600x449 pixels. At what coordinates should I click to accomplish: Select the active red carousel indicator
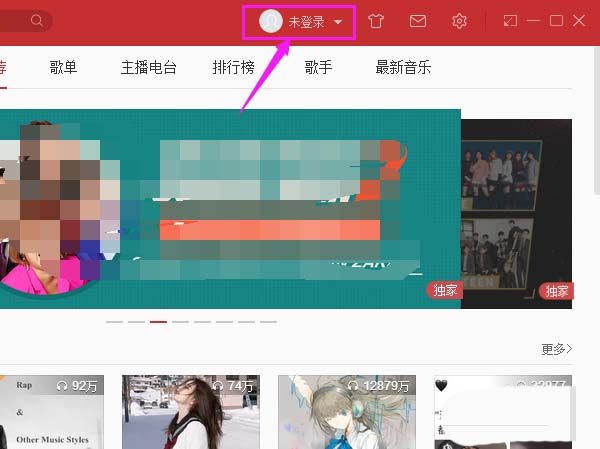point(158,322)
